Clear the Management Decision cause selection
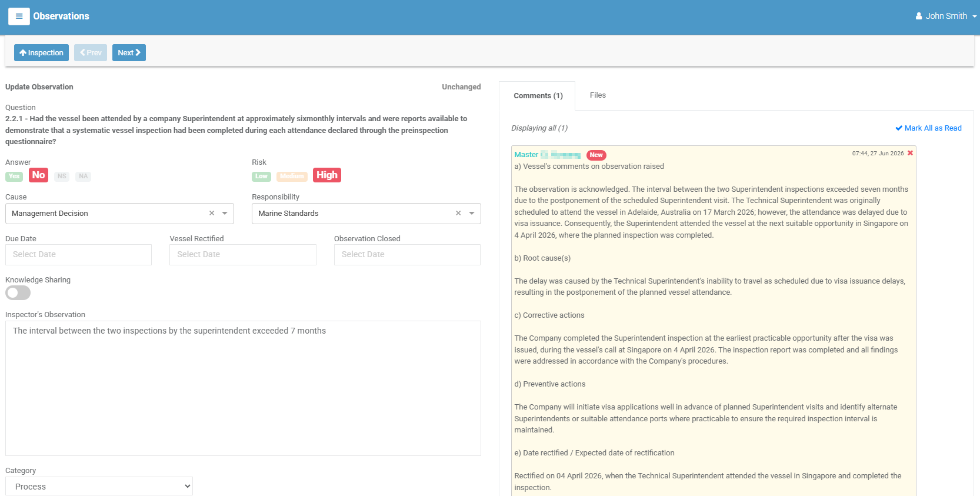The width and height of the screenshot is (980, 496). coord(212,213)
